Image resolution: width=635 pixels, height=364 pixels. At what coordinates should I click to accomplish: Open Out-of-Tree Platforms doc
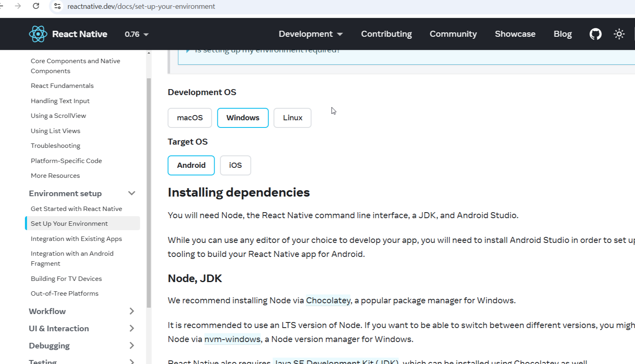point(65,294)
